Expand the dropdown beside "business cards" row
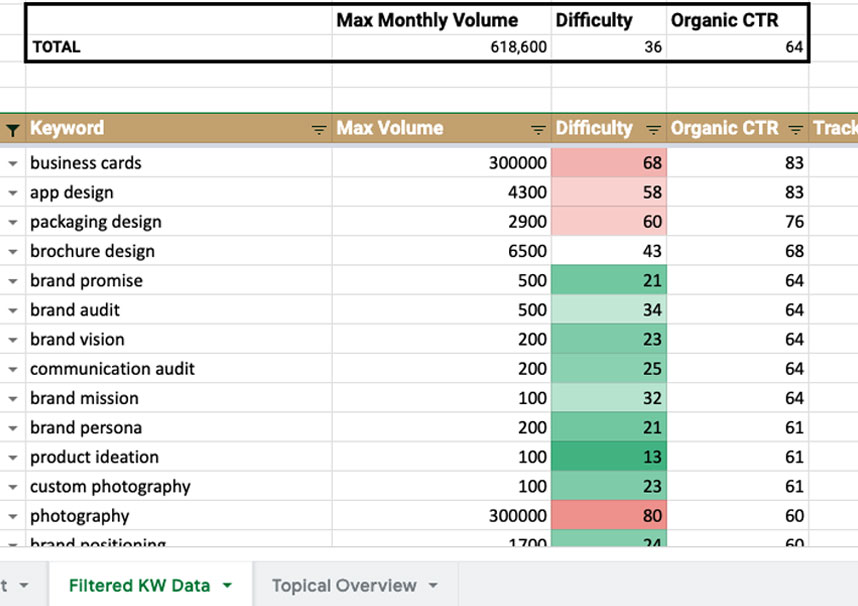 click(x=13, y=163)
